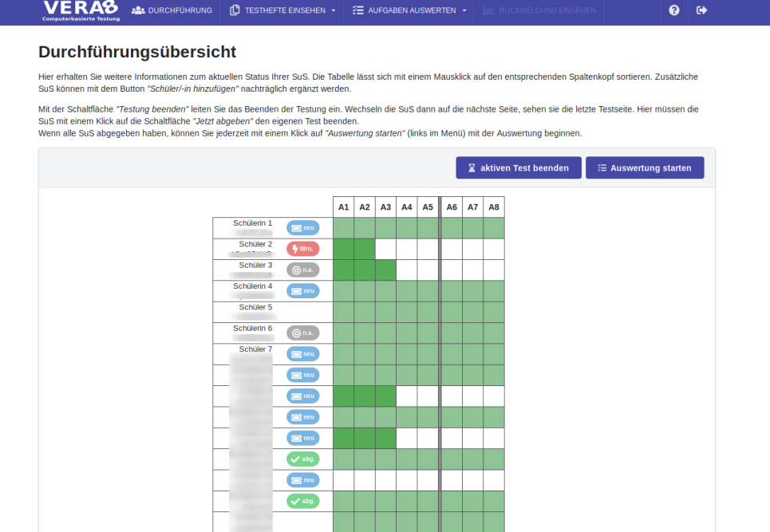This screenshot has height=532, width=770.
Task: Click the 'Auswertung starten' button
Action: [x=645, y=168]
